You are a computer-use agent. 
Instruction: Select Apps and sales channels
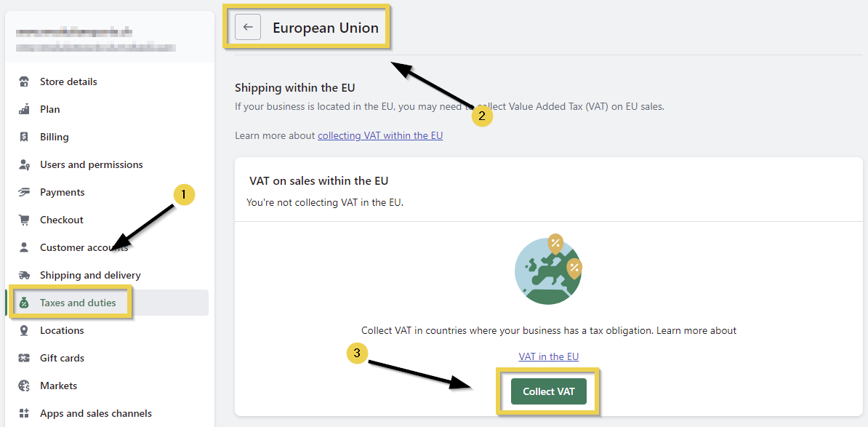tap(95, 413)
